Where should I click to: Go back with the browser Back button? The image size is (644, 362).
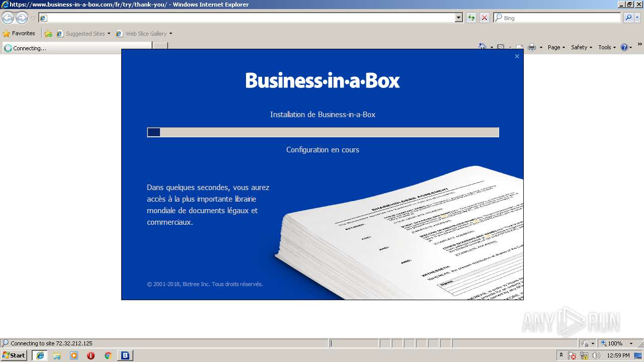8,18
